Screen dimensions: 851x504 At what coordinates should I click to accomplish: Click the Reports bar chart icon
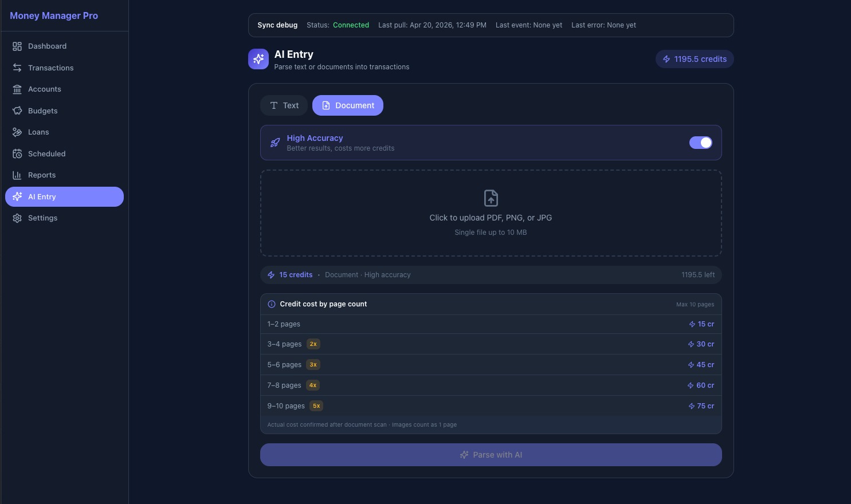click(x=17, y=175)
